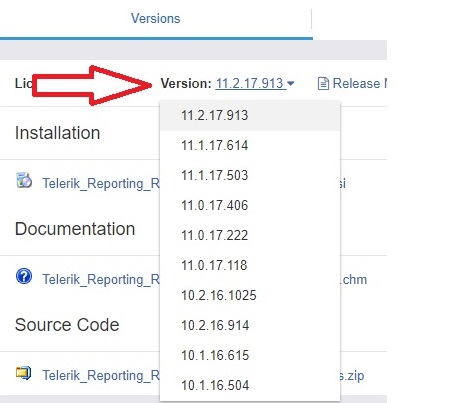
Task: Download the Telerik_Reporting documentation chm link
Action: click(101, 279)
